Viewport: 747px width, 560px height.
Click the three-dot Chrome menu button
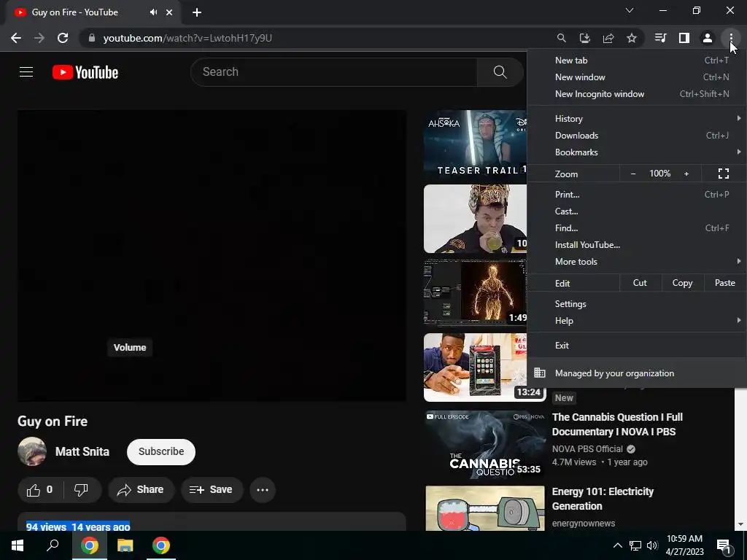(x=731, y=38)
